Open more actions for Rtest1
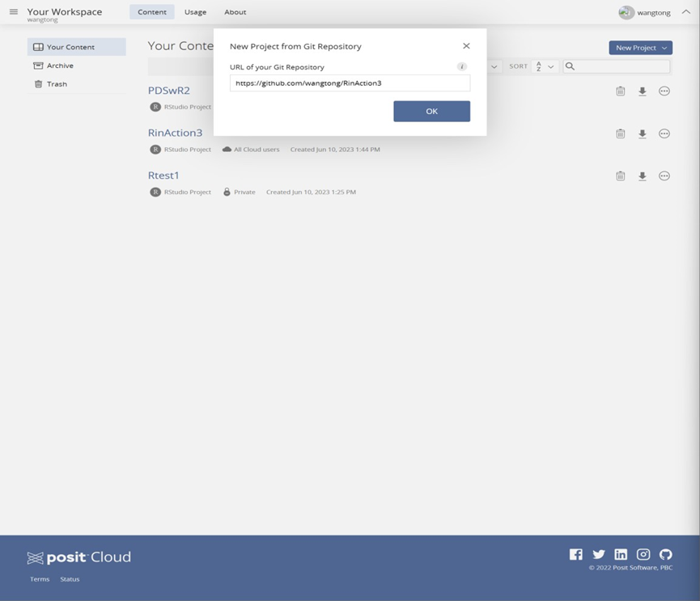 point(664,176)
